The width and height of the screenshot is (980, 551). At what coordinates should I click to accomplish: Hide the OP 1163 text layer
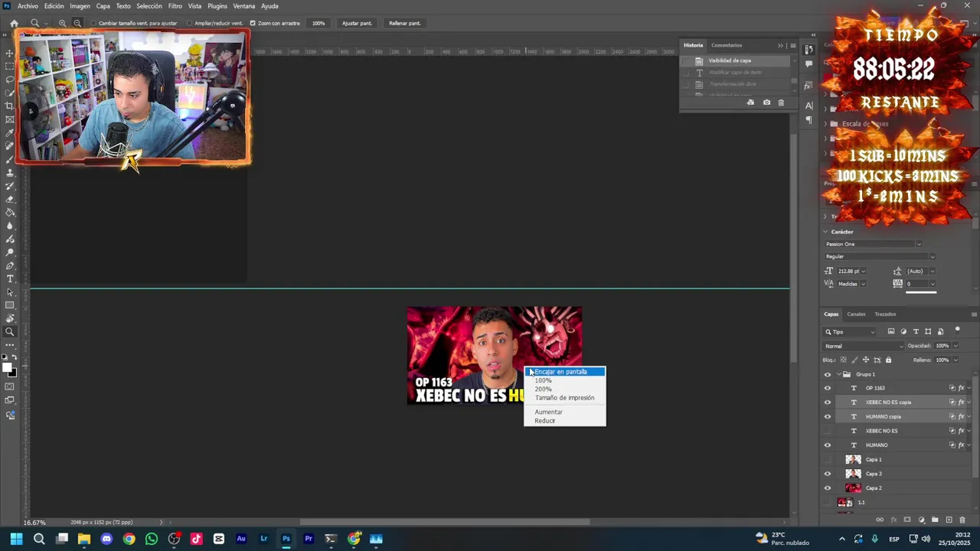tap(827, 388)
